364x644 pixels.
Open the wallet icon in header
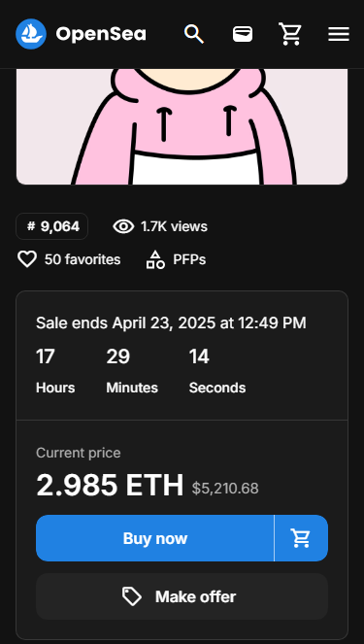click(243, 34)
